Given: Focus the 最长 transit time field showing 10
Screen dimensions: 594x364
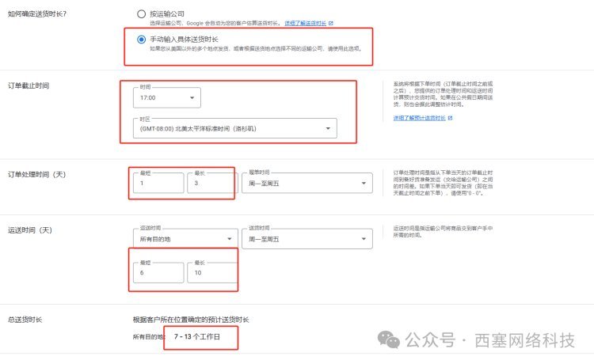Looking at the screenshot, I should click(x=211, y=271).
